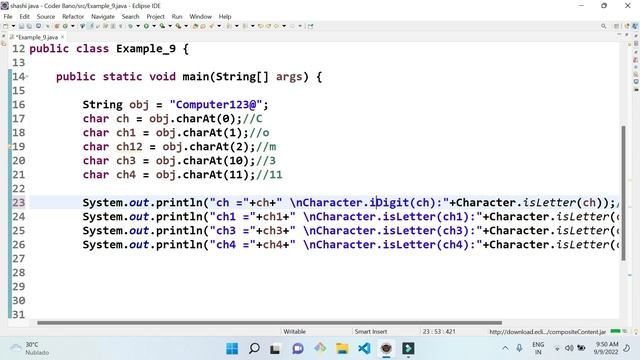Viewport: 640px width, 360px height.
Task: Click the green Run toolbar button
Action: [146, 26]
